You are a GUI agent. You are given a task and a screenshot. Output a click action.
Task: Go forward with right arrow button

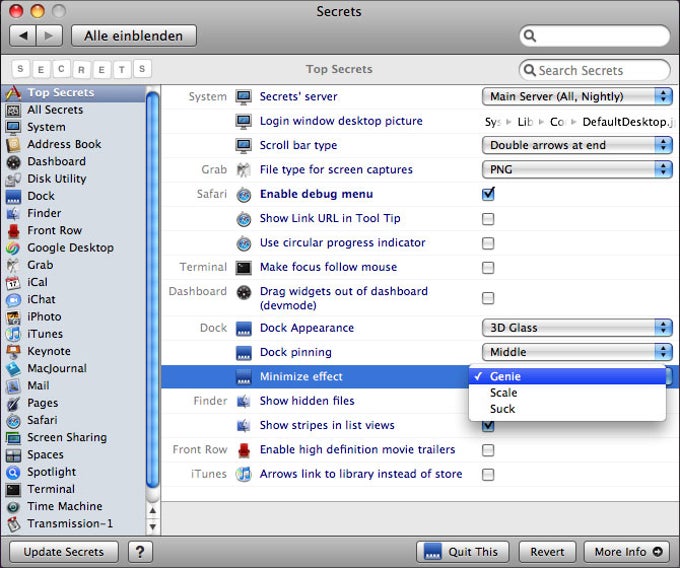pyautogui.click(x=49, y=36)
